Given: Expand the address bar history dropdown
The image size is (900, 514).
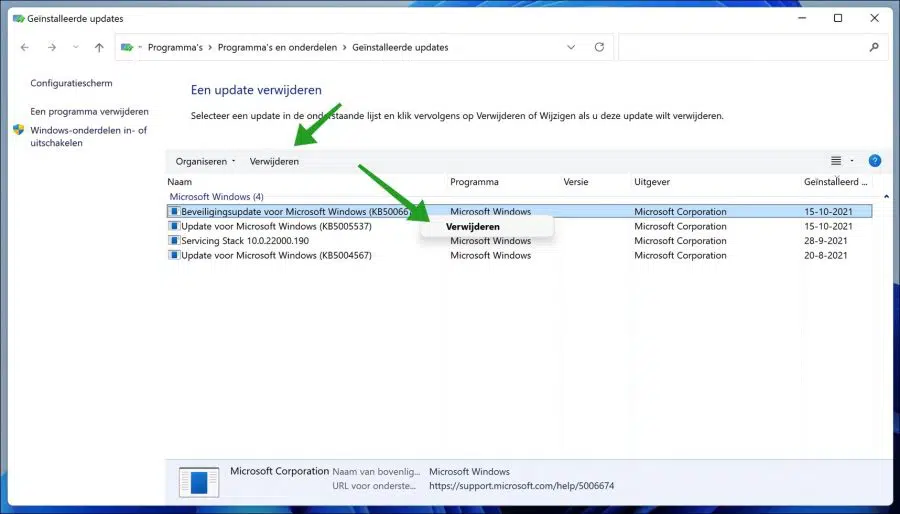Looking at the screenshot, I should click(571, 47).
